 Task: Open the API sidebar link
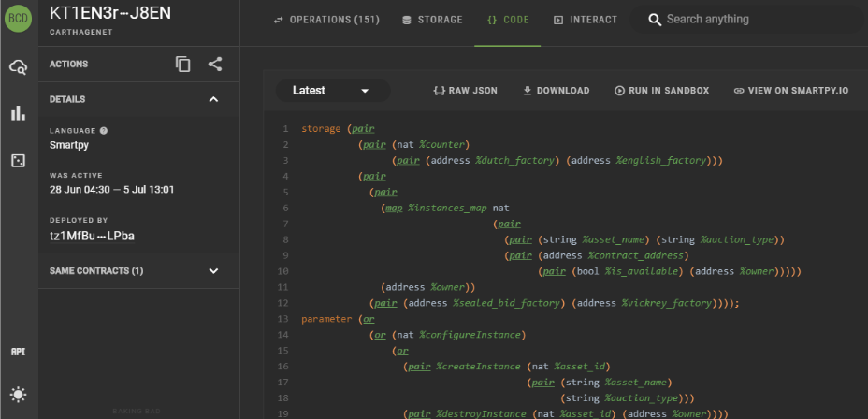point(19,352)
